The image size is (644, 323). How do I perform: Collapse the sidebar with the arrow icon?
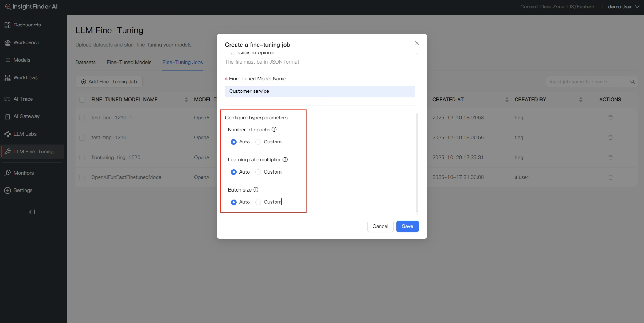tap(32, 212)
